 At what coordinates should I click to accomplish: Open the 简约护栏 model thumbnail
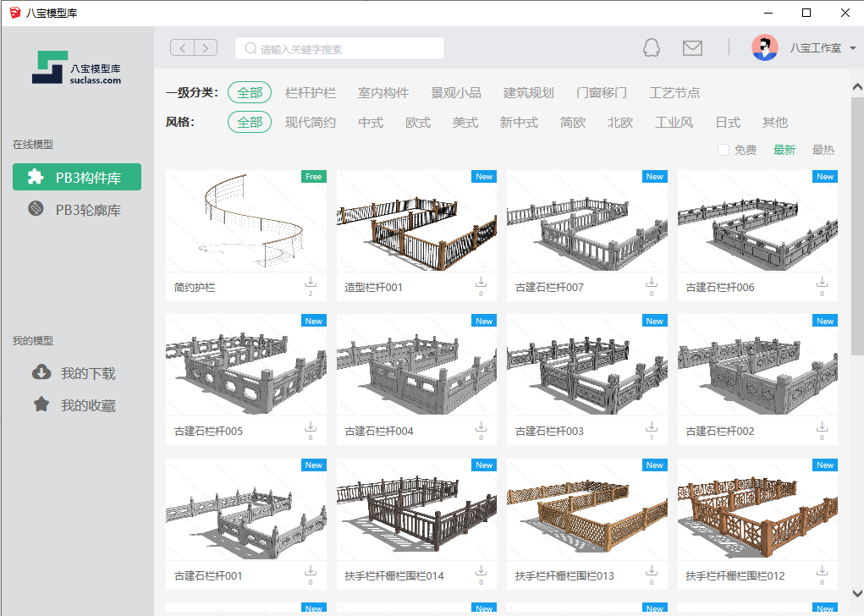245,221
